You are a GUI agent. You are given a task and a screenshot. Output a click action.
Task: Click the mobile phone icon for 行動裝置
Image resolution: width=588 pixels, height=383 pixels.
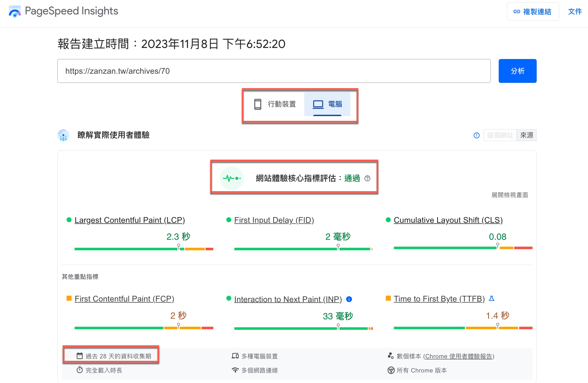[258, 104]
